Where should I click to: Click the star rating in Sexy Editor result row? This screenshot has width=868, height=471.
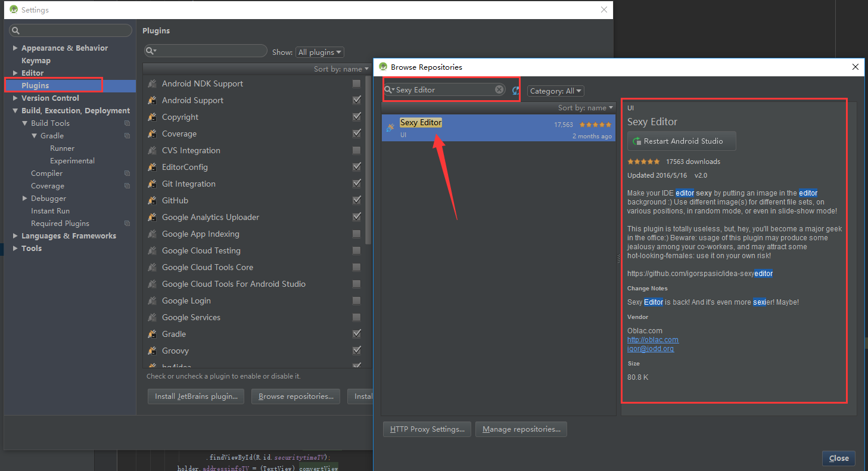tap(595, 125)
